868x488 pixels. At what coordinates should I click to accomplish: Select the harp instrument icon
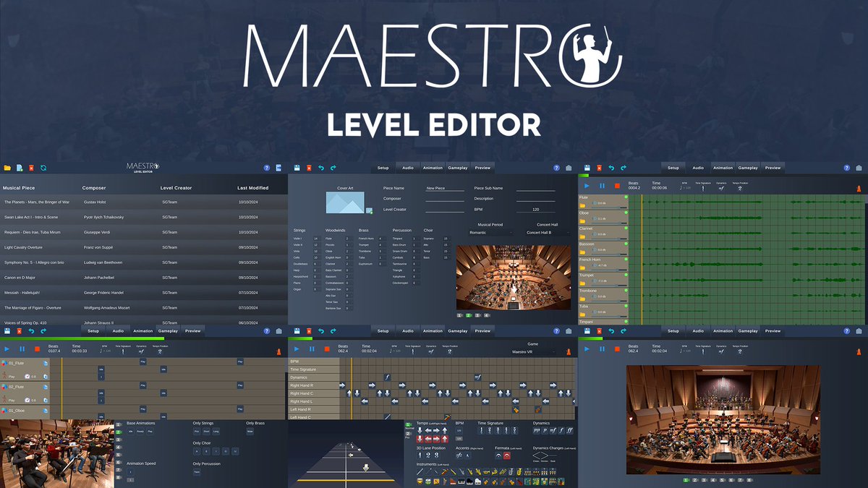point(445,481)
